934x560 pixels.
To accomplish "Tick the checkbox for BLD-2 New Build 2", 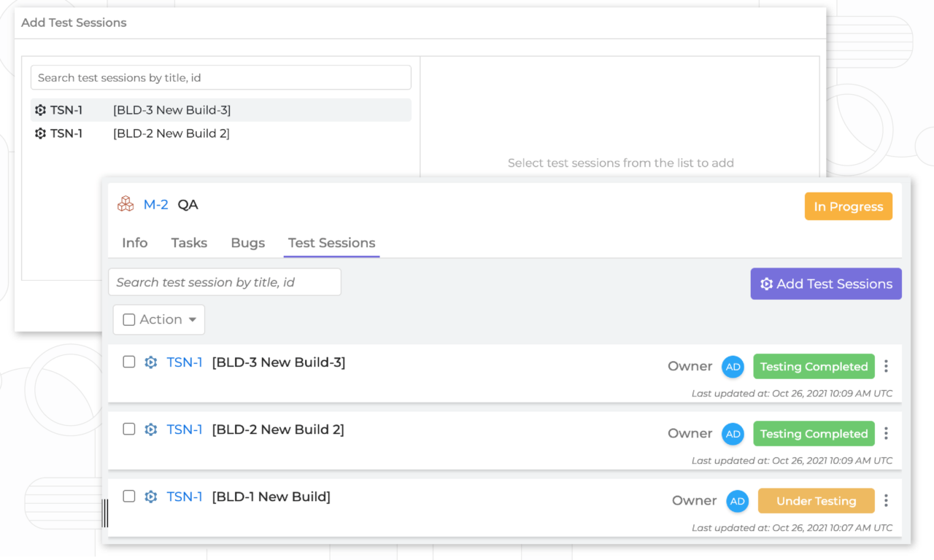I will pyautogui.click(x=129, y=429).
